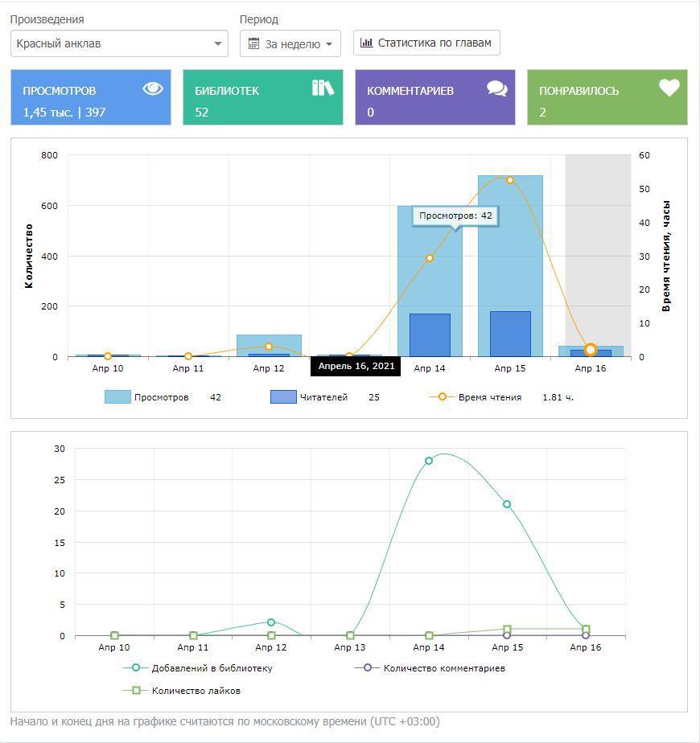This screenshot has height=743, width=700.
Task: Click the speech bubbles icon on Комментариев card
Action: (497, 88)
